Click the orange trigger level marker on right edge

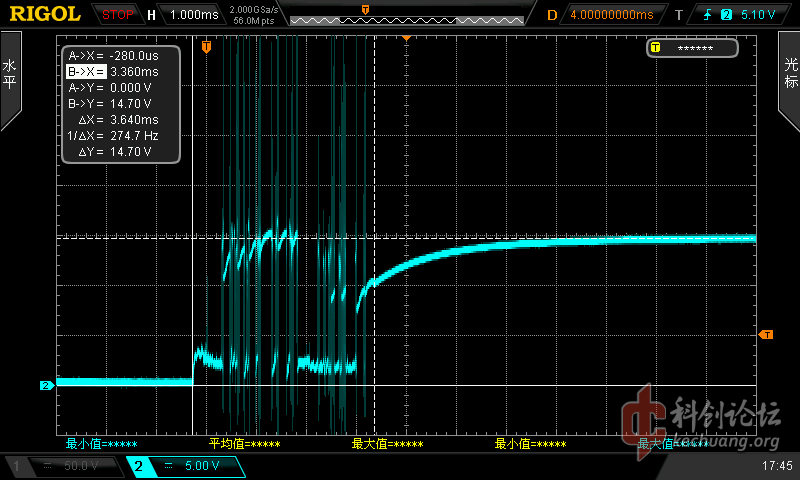(x=766, y=335)
